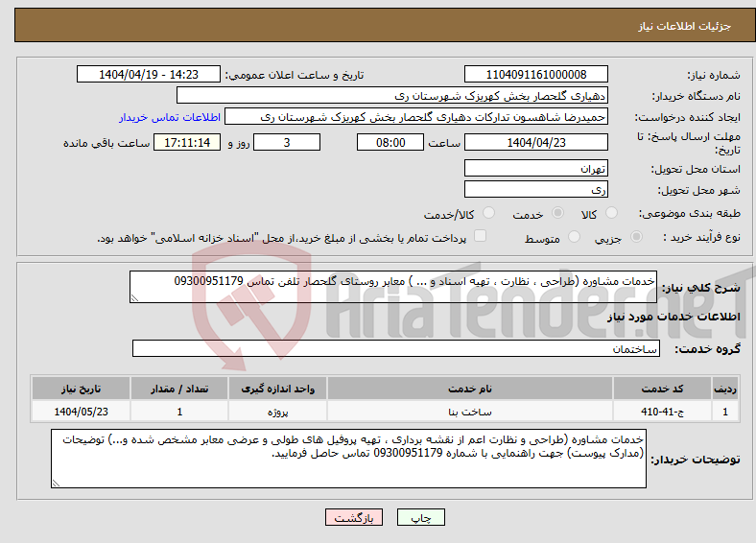Click the نام دستگاه خریدار label
Viewport: 756px width, 543px height.
(697, 97)
